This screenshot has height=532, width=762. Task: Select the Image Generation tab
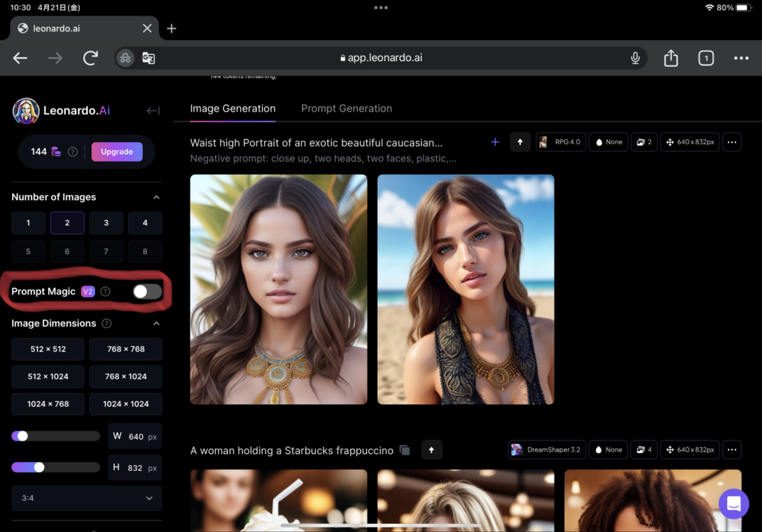coord(232,109)
